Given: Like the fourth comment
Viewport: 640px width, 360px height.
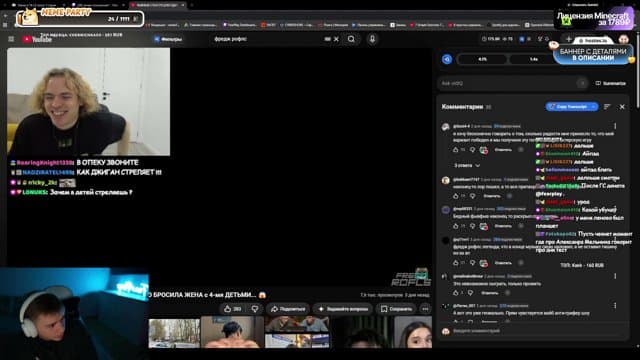Looking at the screenshot, I should point(456,263).
